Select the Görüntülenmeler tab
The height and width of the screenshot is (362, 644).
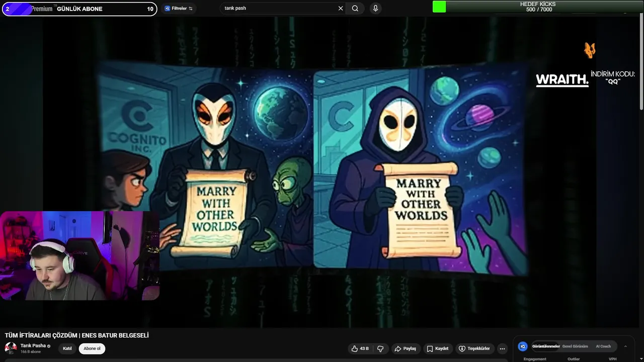(546, 346)
